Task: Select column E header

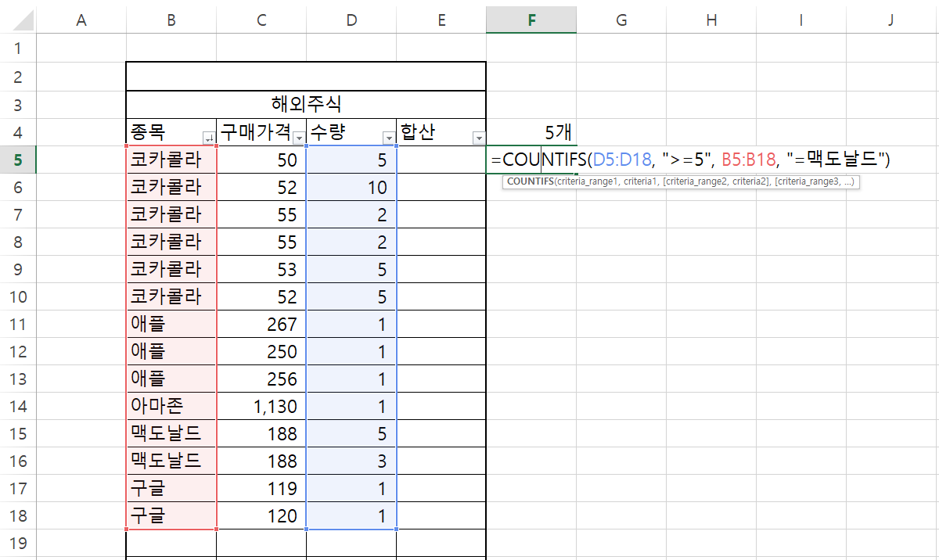Action: [x=441, y=21]
